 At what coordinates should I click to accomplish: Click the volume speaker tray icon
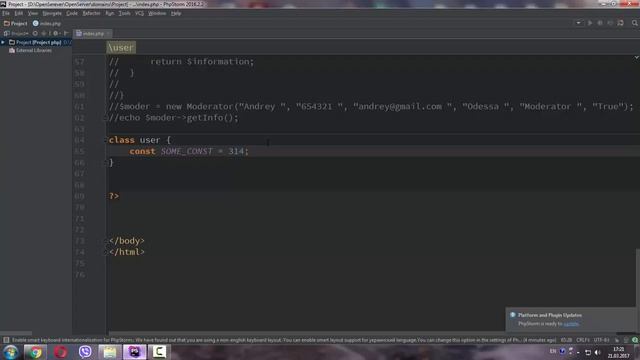point(598,352)
